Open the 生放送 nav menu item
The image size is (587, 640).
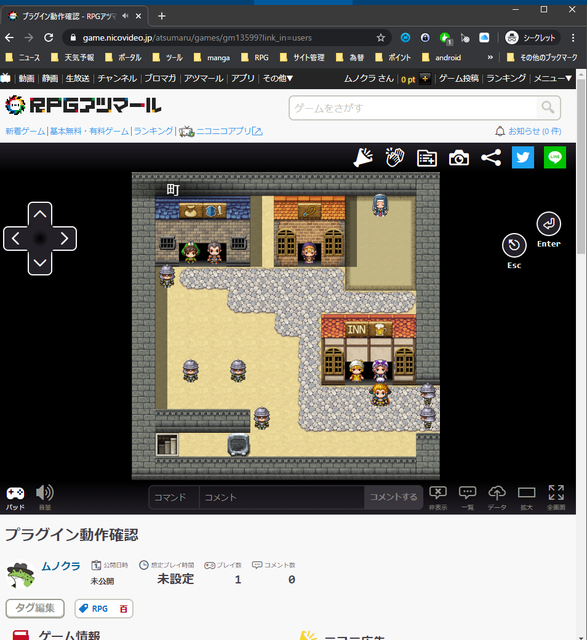coord(78,78)
